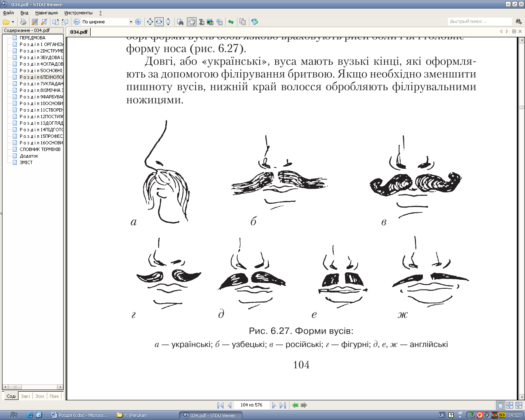The image size is (525, 420).
Task: Toggle fit to width mode
Action: pos(159,22)
